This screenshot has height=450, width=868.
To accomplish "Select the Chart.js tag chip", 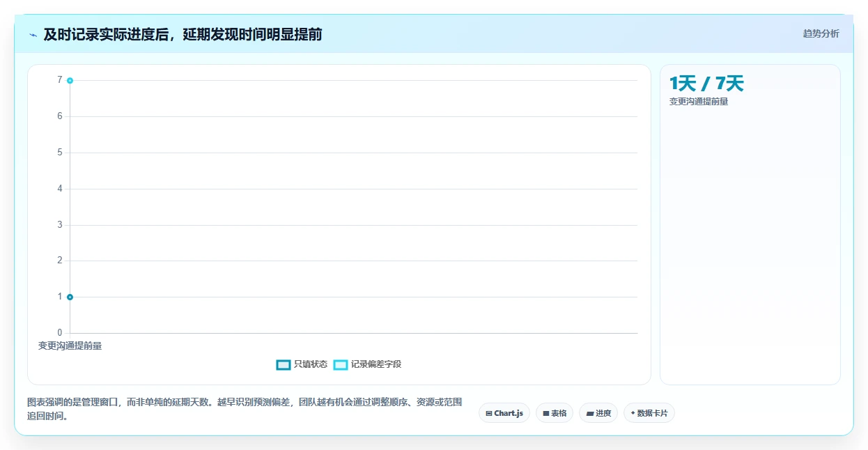I will coord(504,413).
